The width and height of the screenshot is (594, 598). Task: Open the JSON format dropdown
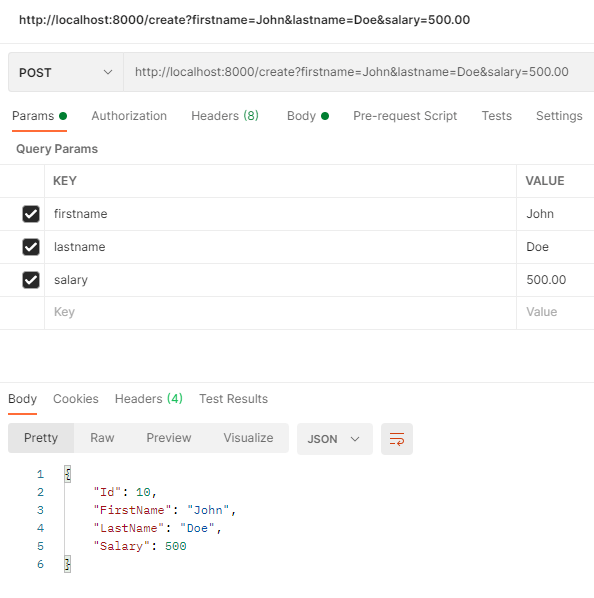pyautogui.click(x=334, y=439)
